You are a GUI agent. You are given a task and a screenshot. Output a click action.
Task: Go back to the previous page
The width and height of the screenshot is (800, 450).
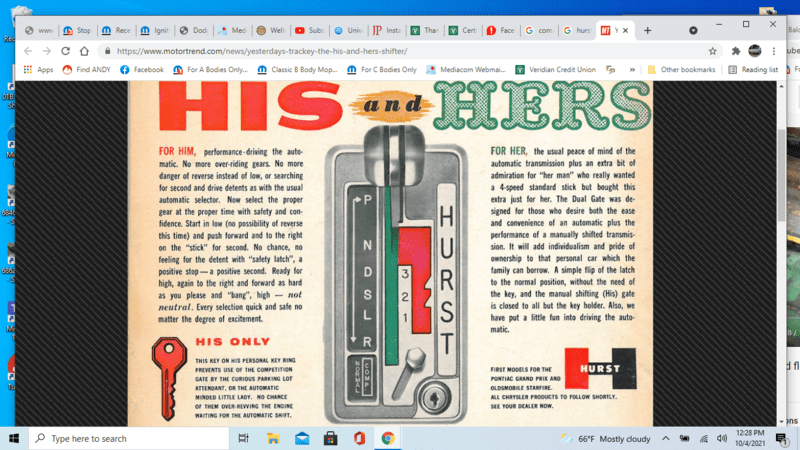28,51
